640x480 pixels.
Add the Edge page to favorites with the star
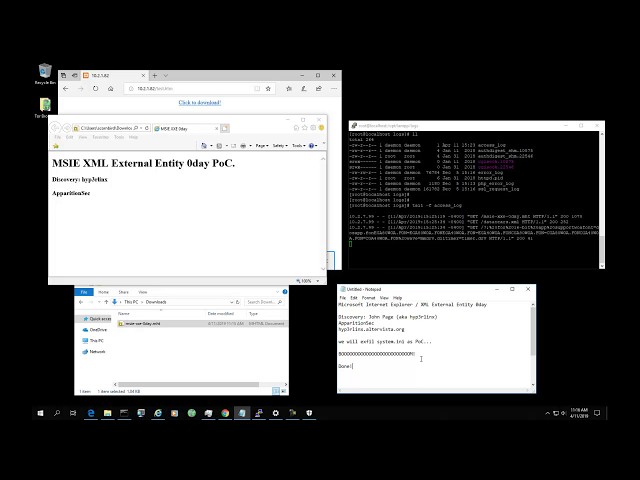click(268, 89)
